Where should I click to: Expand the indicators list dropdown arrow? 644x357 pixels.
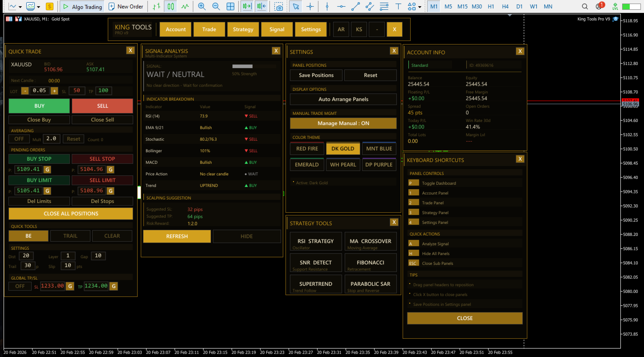pos(39,7)
